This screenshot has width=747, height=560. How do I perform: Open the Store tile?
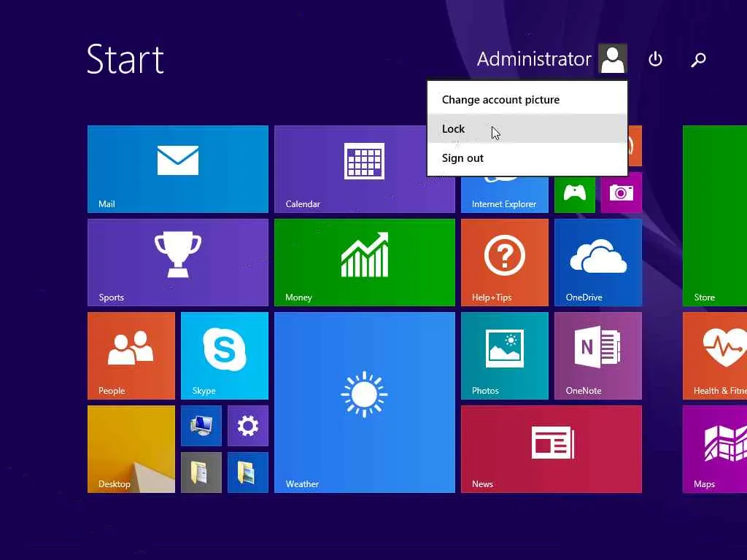715,216
